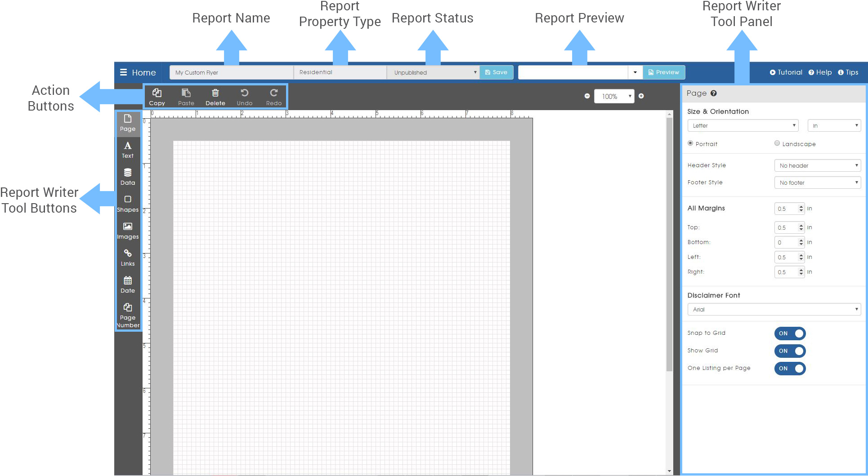The height and width of the screenshot is (476, 868).
Task: Click the Page help question mark icon
Action: (714, 93)
